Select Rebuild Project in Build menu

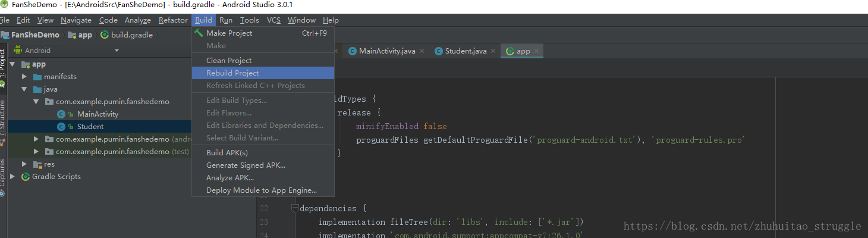coord(263,73)
